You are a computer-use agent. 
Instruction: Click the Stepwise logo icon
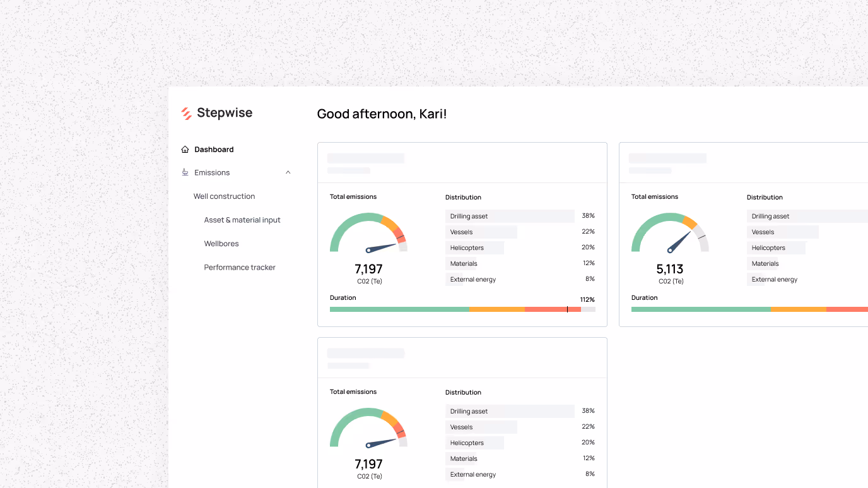(x=186, y=114)
